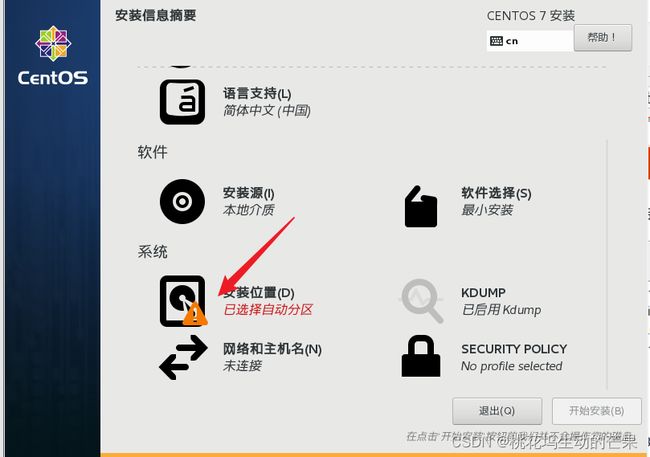Screen dimensions: 650x457
Task: Open 安装源(I) local media entry
Action: point(249,202)
